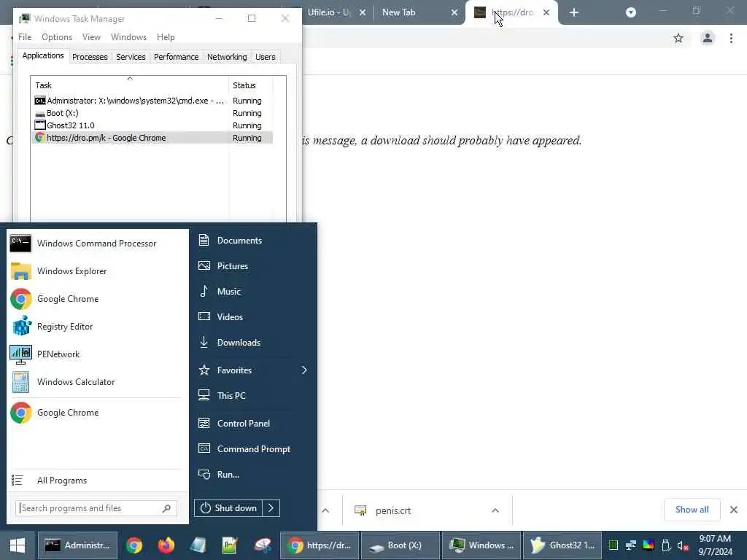Screen dimensions: 747x560
Task: Open a new Chrome tab with plus button
Action: click(x=574, y=12)
